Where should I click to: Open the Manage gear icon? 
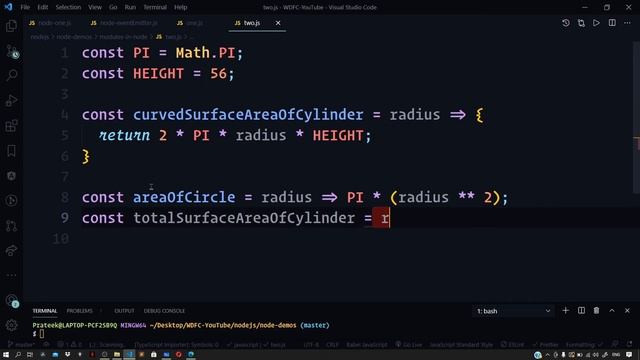pos(11,325)
